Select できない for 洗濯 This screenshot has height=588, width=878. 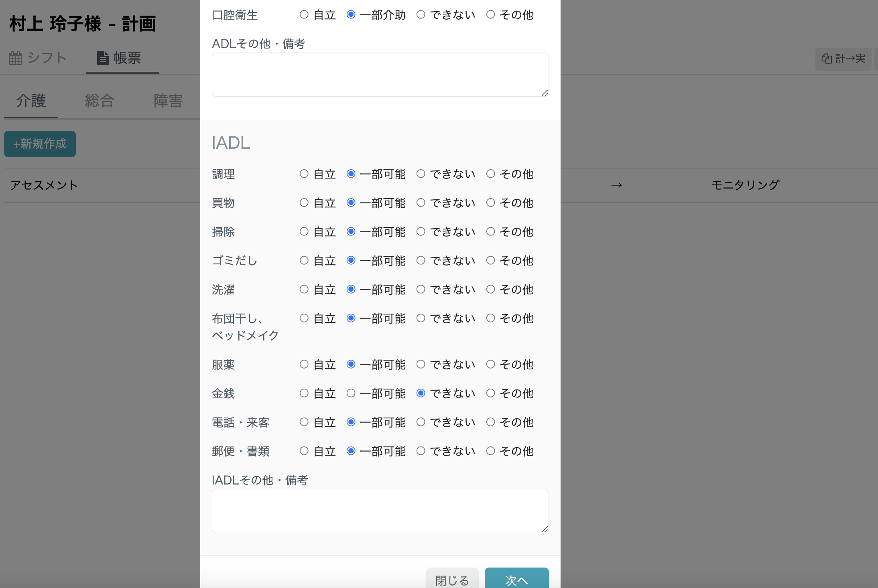click(x=421, y=289)
